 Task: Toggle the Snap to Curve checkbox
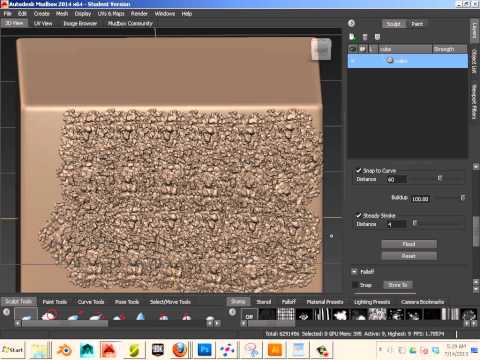pyautogui.click(x=359, y=170)
